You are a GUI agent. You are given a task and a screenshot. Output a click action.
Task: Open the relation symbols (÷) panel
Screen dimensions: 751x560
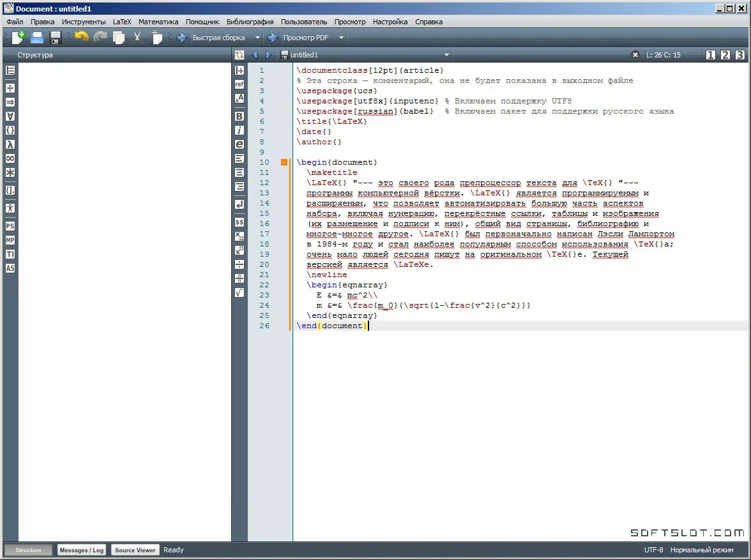(x=10, y=88)
